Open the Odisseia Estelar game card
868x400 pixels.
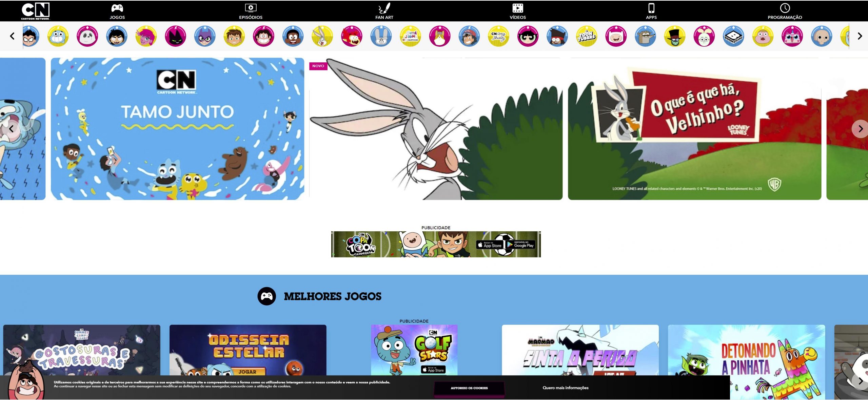point(248,350)
